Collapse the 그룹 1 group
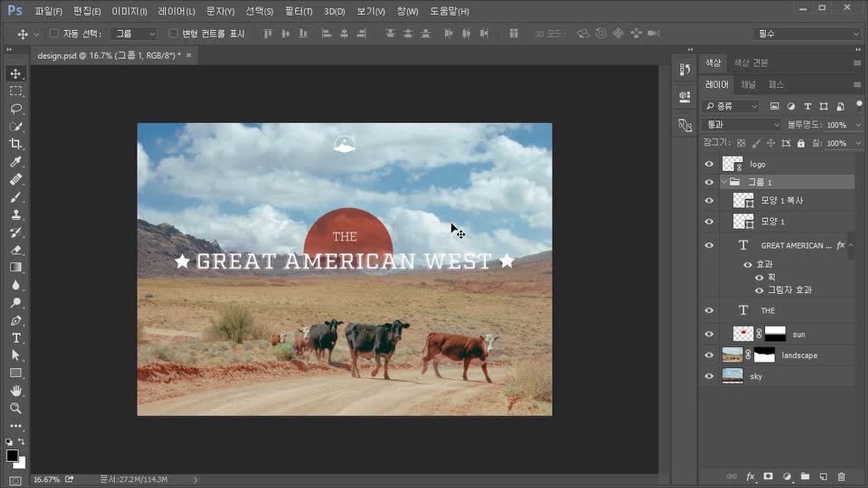 coord(724,182)
